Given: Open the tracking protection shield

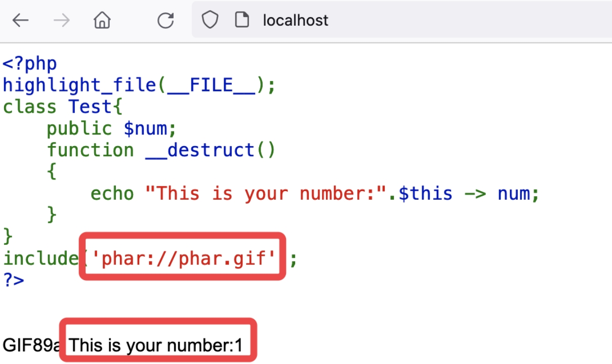Looking at the screenshot, I should point(210,20).
